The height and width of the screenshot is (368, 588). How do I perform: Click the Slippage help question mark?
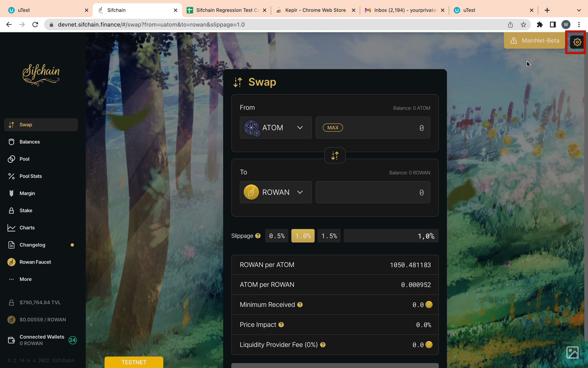pos(258,236)
